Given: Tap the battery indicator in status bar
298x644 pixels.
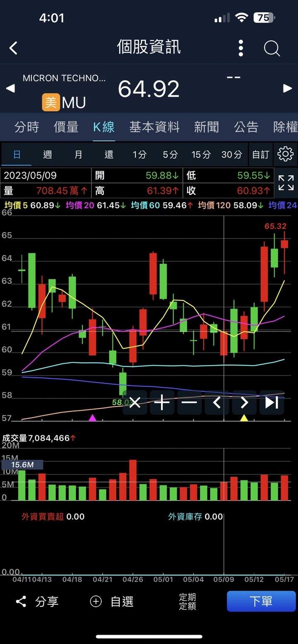Looking at the screenshot, I should (x=264, y=18).
